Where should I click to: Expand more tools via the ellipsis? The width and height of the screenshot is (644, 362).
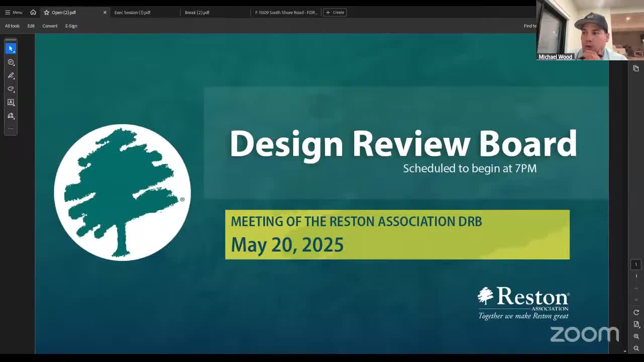click(11, 129)
